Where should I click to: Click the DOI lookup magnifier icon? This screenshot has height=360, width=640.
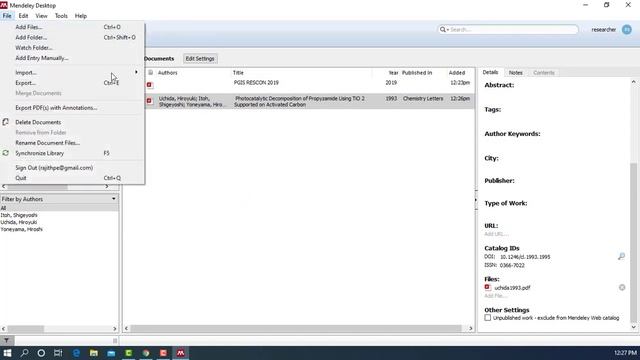(621, 257)
